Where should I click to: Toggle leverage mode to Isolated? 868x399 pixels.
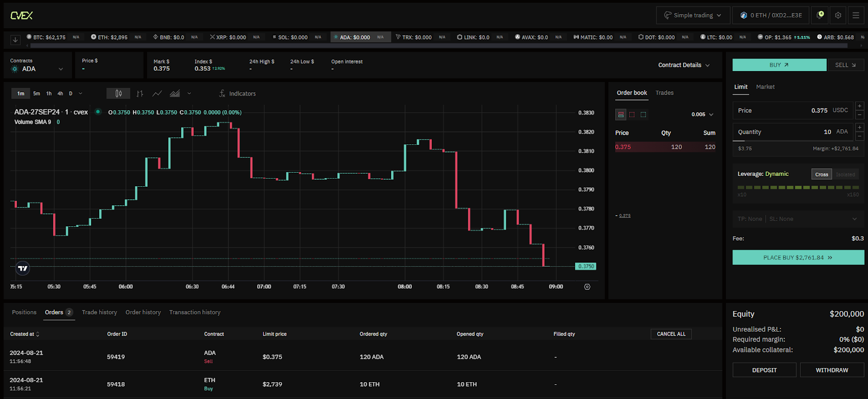coord(845,174)
